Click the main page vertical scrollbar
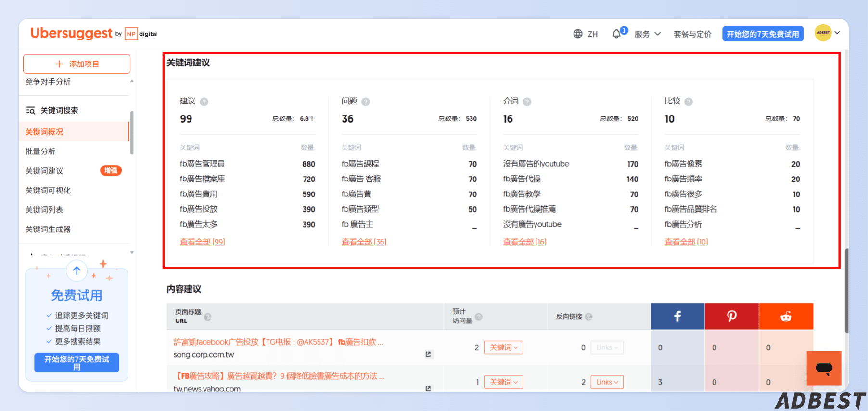The image size is (868, 411). point(846,291)
